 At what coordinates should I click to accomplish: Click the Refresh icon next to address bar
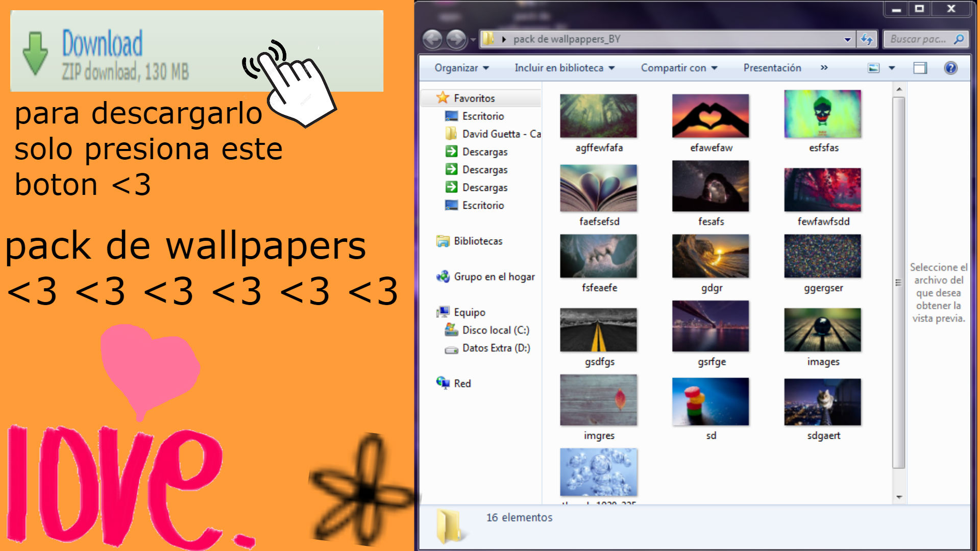(x=867, y=38)
